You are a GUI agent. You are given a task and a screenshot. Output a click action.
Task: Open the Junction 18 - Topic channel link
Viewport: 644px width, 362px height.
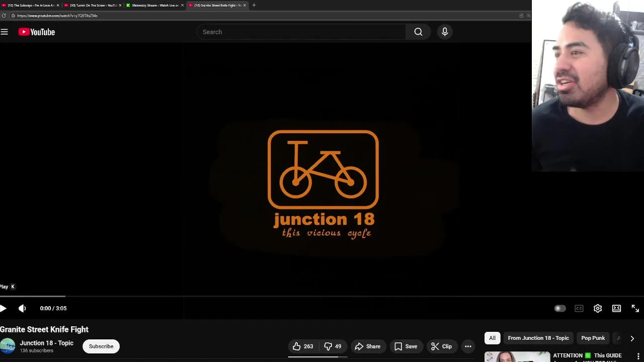tap(47, 343)
